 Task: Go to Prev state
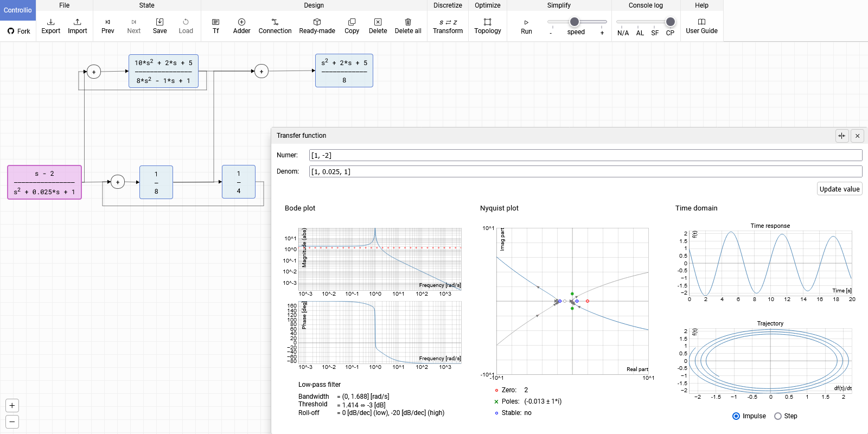tap(108, 26)
